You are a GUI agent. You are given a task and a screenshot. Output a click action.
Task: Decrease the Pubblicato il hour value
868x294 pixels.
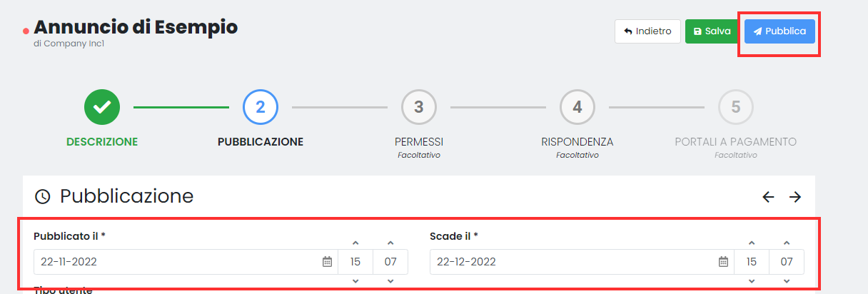(355, 280)
